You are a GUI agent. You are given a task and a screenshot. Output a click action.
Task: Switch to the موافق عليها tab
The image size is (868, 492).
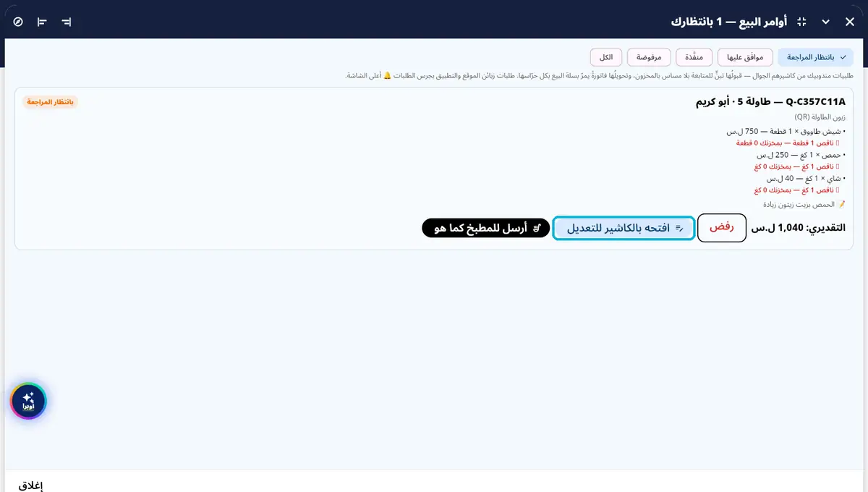pos(745,57)
